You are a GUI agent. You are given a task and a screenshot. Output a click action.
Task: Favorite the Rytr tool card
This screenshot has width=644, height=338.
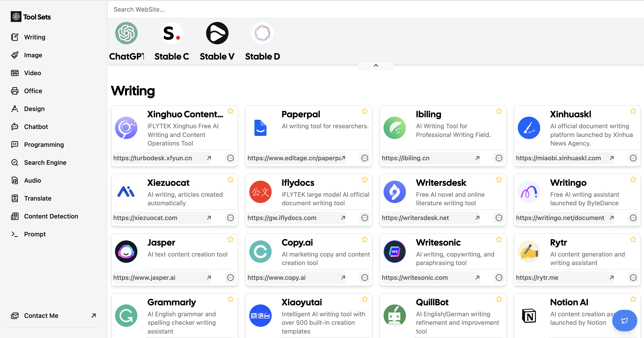pos(633,240)
